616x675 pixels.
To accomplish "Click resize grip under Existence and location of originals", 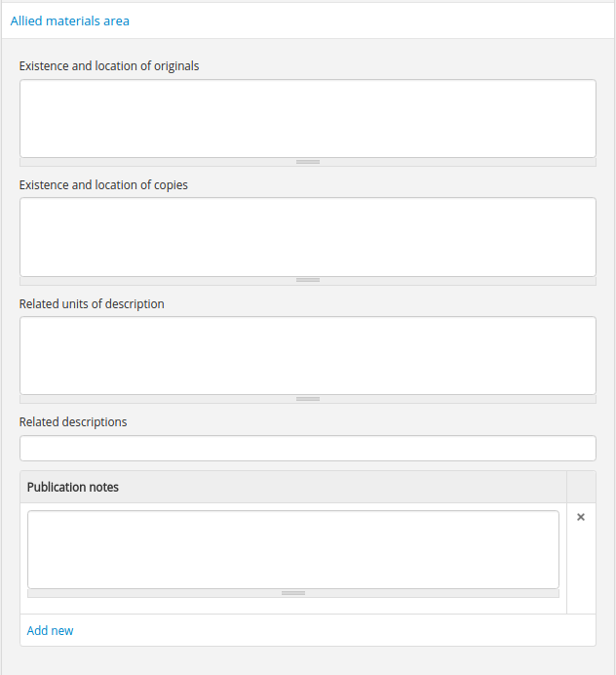I will click(308, 162).
